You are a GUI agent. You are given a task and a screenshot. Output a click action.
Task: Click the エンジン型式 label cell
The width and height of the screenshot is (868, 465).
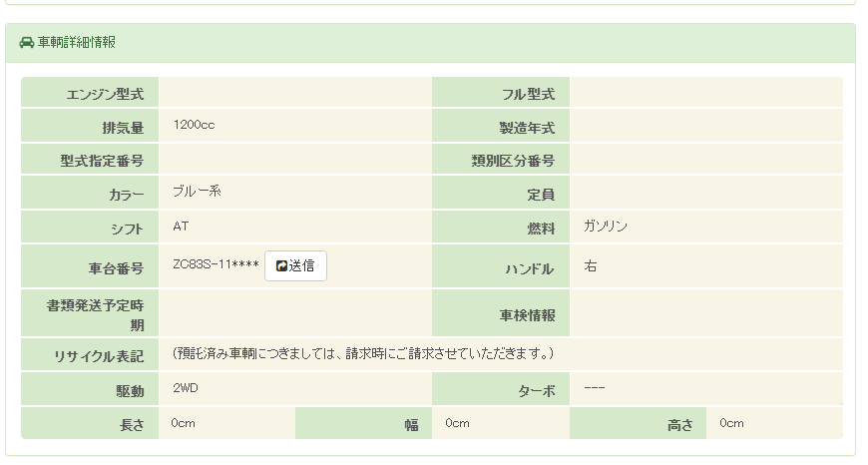(x=90, y=94)
